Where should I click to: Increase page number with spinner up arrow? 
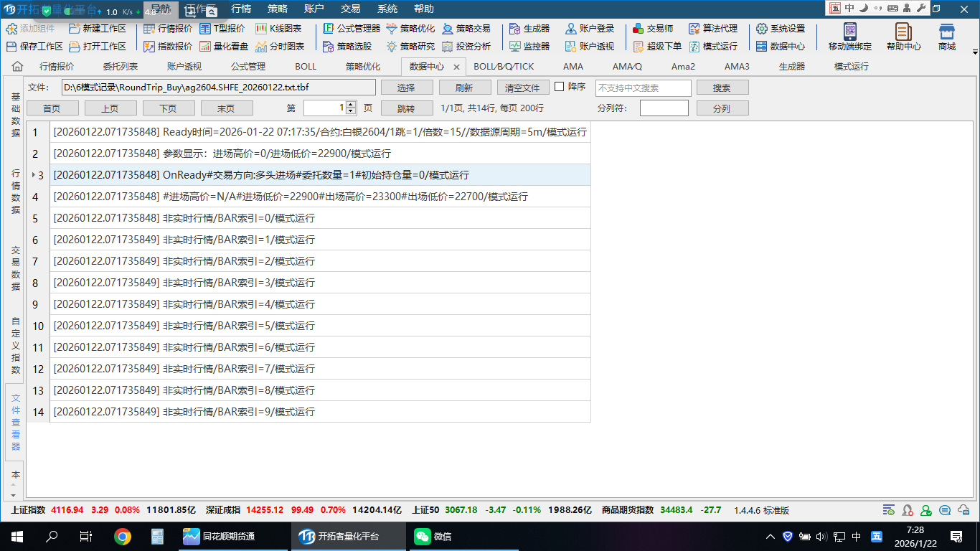click(350, 105)
